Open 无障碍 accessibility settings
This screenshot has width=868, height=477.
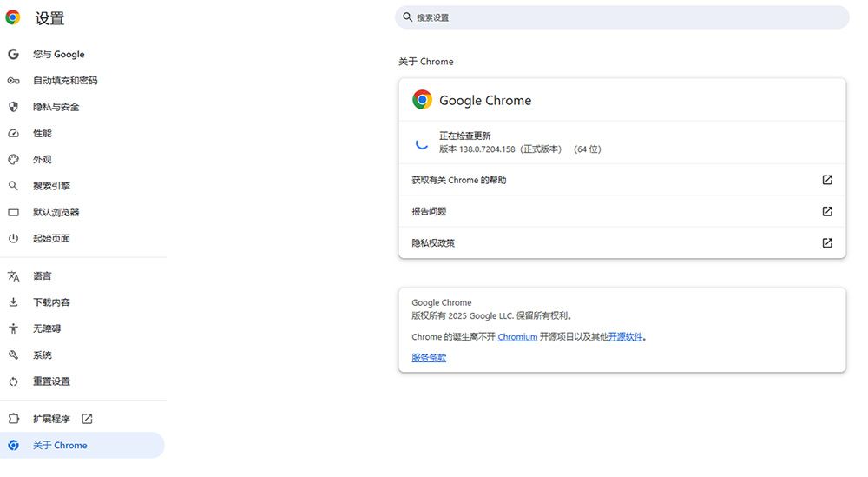(x=47, y=328)
